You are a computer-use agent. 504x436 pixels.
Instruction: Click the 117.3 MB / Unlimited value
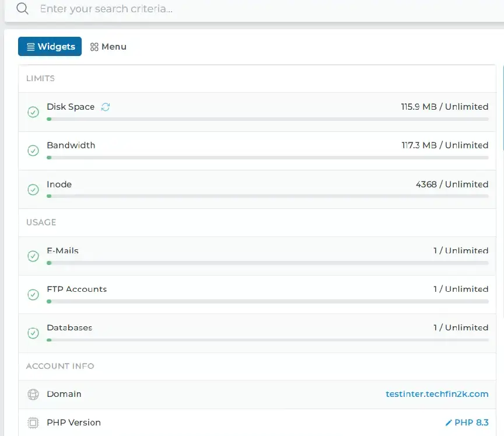(x=445, y=145)
